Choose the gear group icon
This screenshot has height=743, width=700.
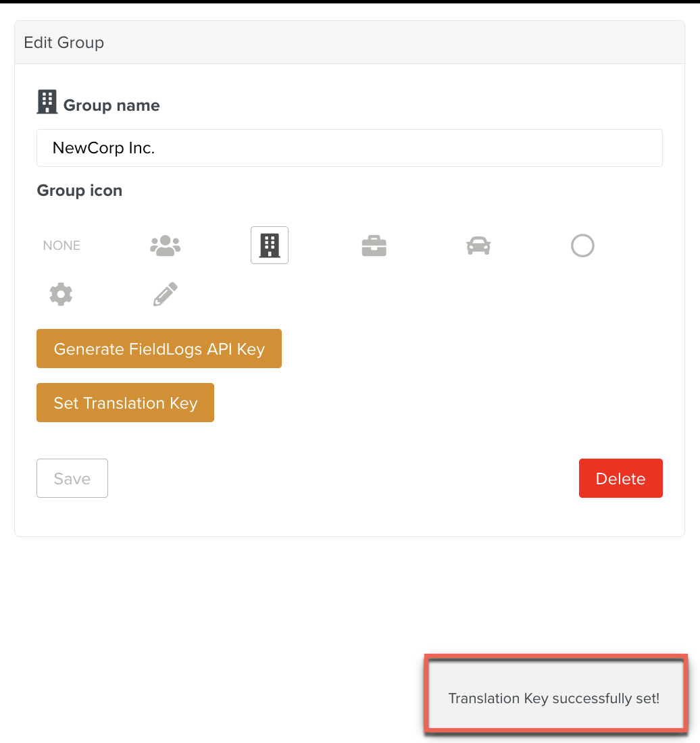point(61,294)
